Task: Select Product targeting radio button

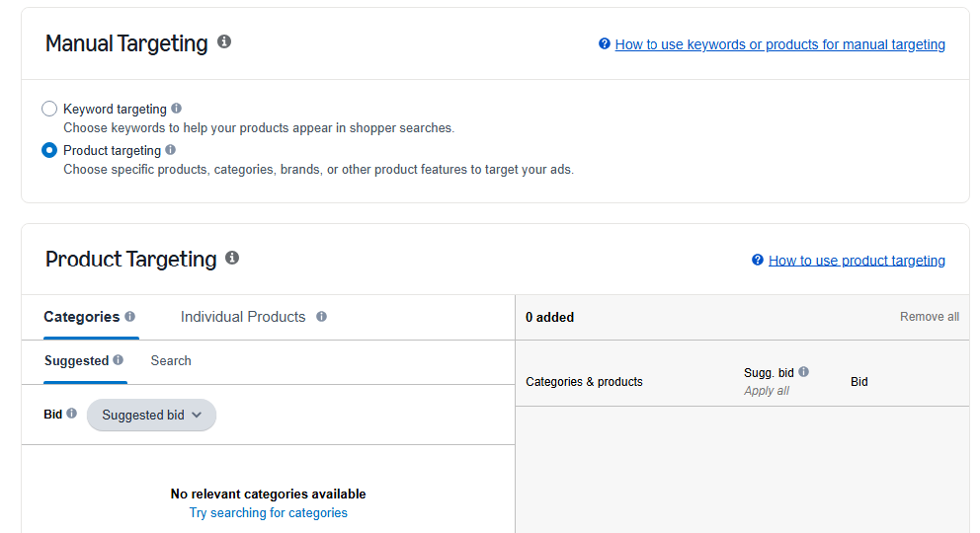Action: [x=49, y=150]
